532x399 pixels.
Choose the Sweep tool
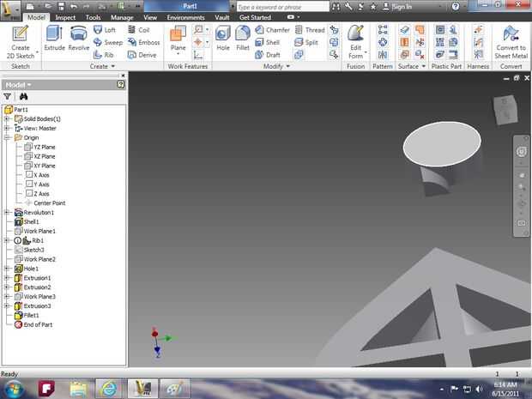(108, 42)
